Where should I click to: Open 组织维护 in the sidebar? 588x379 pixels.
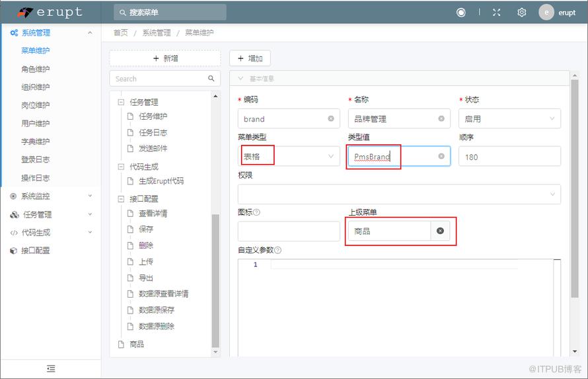[35, 87]
